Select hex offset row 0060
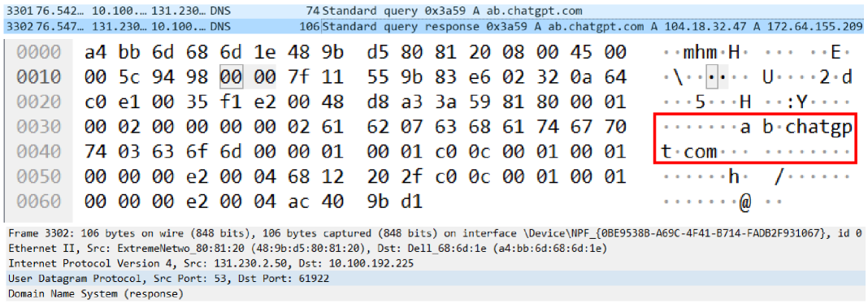The height and width of the screenshot is (308, 868). 39,202
